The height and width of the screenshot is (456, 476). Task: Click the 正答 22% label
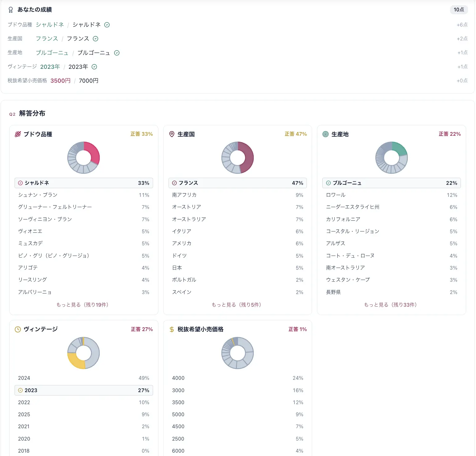[449, 134]
